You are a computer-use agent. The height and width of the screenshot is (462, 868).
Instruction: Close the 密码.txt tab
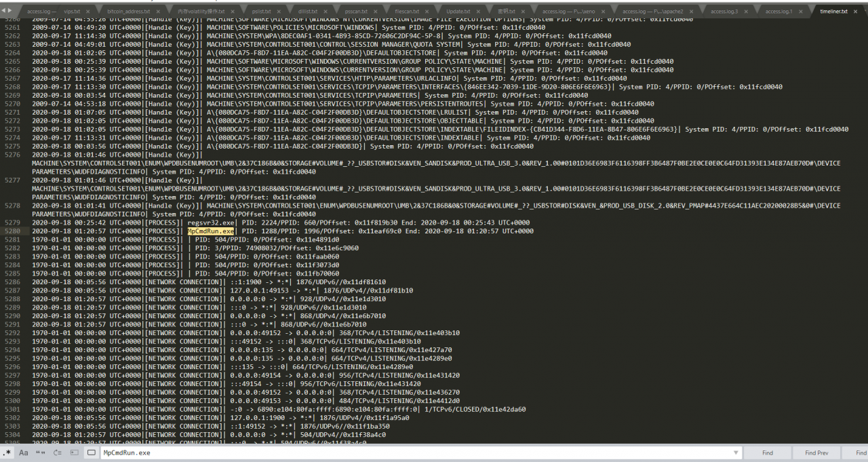pos(523,12)
